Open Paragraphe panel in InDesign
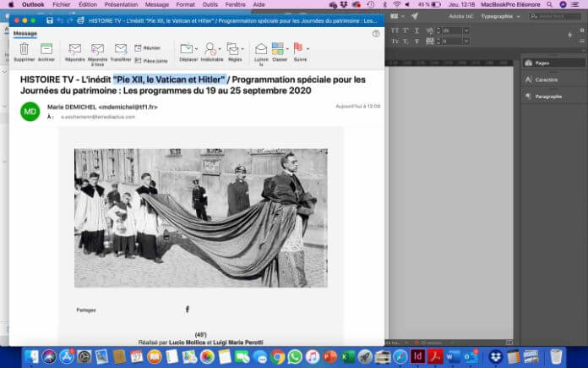 pyautogui.click(x=553, y=96)
